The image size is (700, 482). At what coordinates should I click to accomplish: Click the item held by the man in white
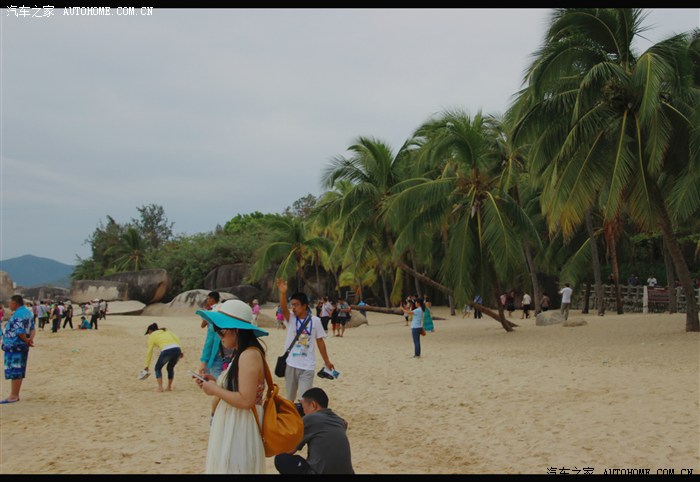328,374
